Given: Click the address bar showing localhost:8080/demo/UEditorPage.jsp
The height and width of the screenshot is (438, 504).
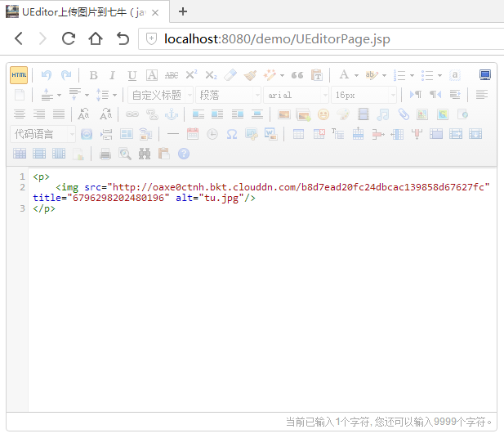Looking at the screenshot, I should coord(321,39).
